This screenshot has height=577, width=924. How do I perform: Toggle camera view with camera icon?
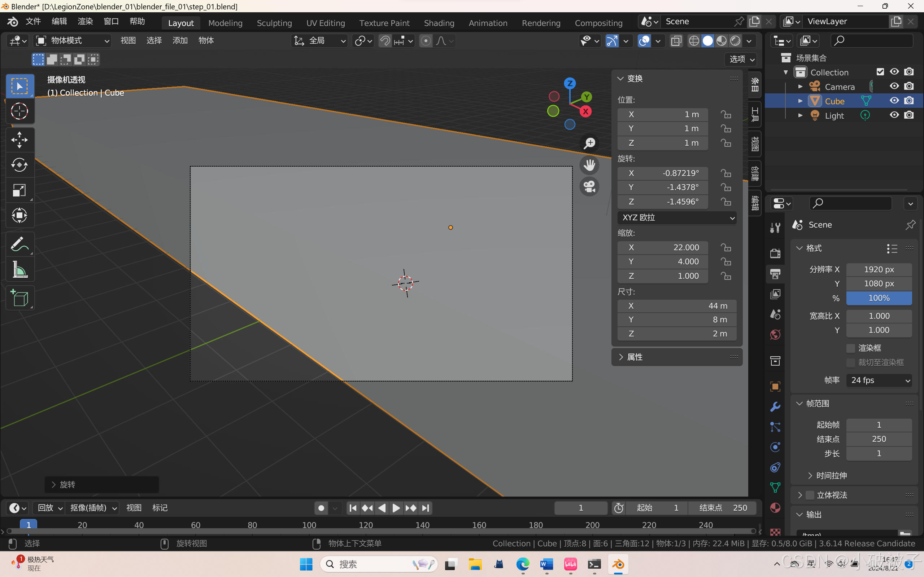[x=589, y=186]
